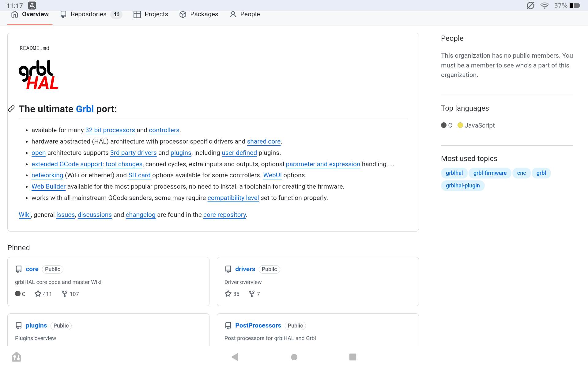Click the JavaScript language color dot
Screen dimensions: 588x368
460,125
